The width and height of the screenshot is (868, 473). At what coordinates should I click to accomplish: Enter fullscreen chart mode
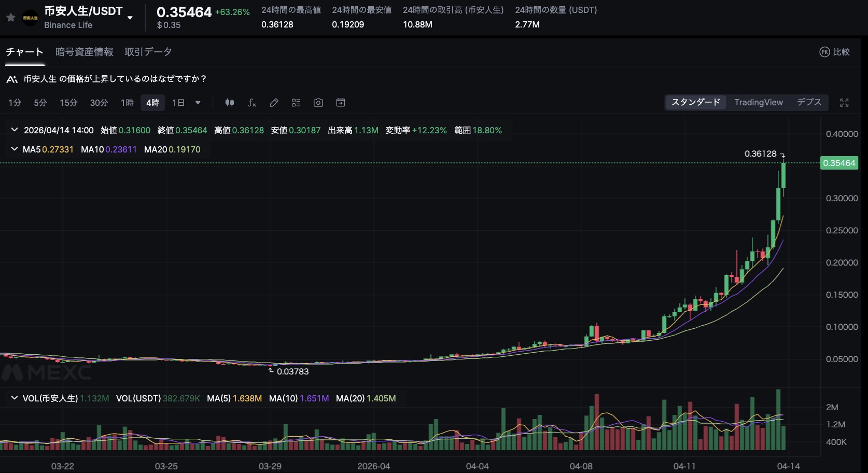click(x=844, y=103)
